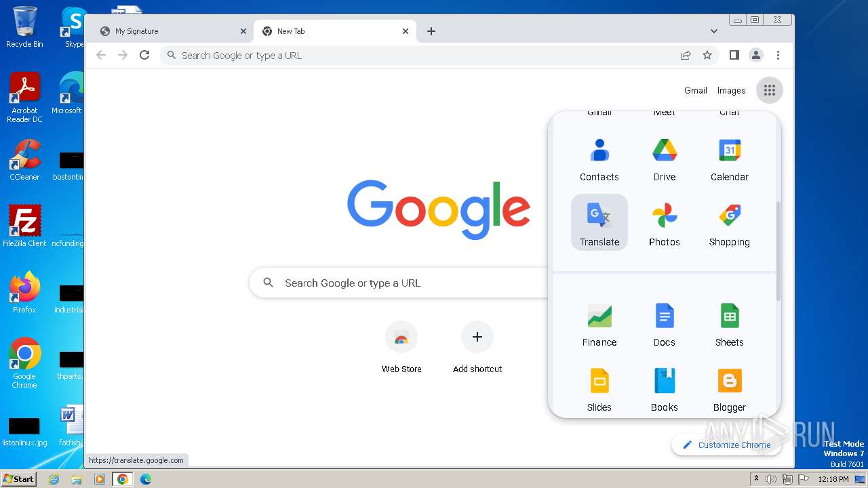
Task: Select Recycle Bin desktop icon
Action: click(x=24, y=27)
